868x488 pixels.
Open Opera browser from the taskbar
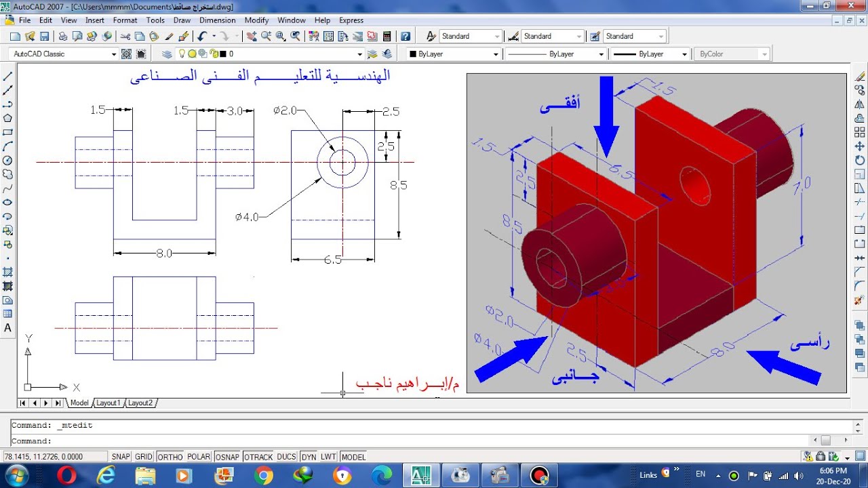66,476
